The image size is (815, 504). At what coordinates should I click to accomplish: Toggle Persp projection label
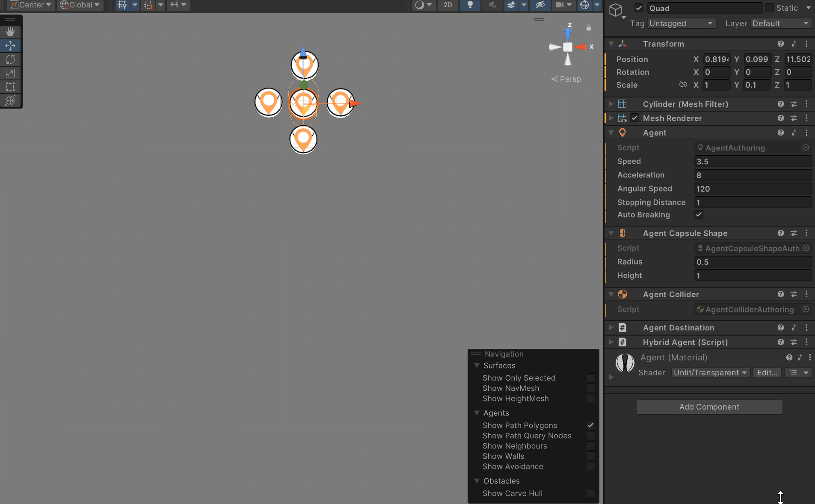click(566, 79)
